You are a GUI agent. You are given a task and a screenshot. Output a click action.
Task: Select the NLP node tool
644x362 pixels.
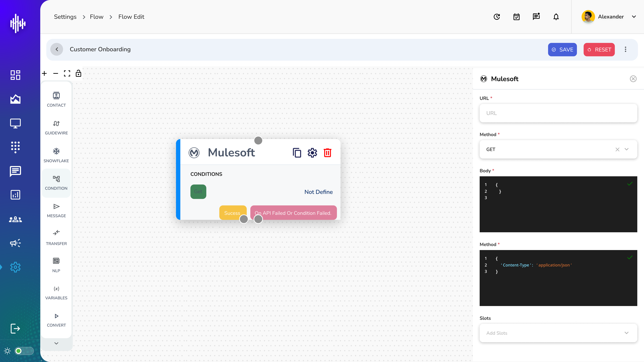56,265
